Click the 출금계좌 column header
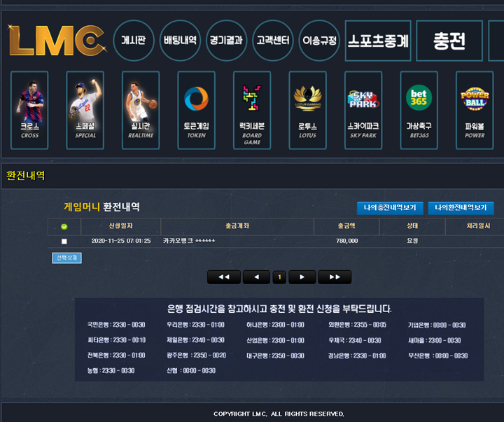The image size is (504, 422). 237,226
